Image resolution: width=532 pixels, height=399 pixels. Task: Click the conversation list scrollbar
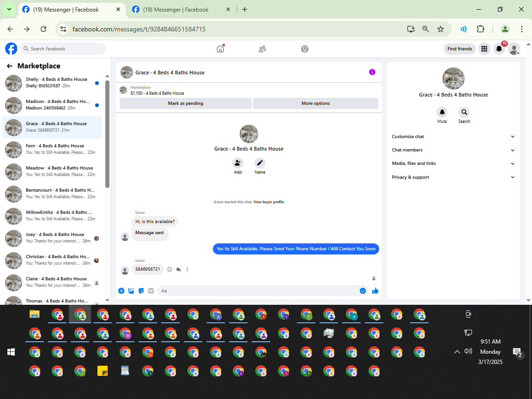tap(107, 134)
